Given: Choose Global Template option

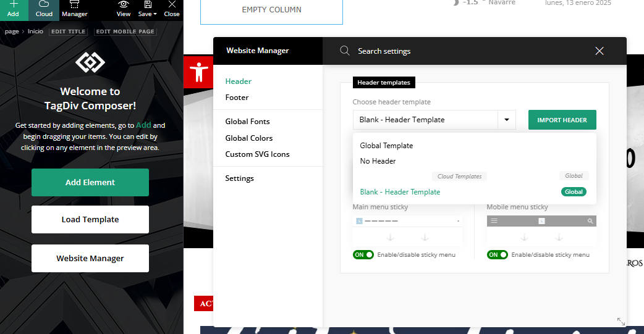Looking at the screenshot, I should [386, 146].
